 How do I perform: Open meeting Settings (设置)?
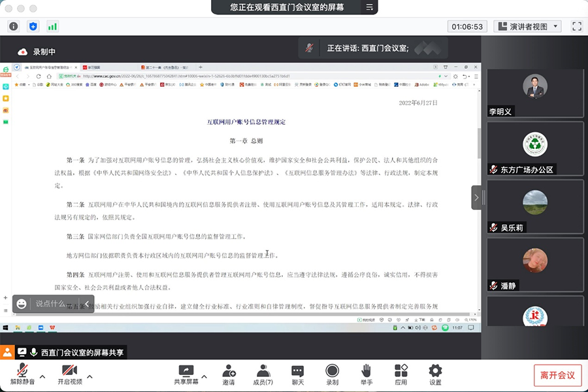[x=435, y=374]
